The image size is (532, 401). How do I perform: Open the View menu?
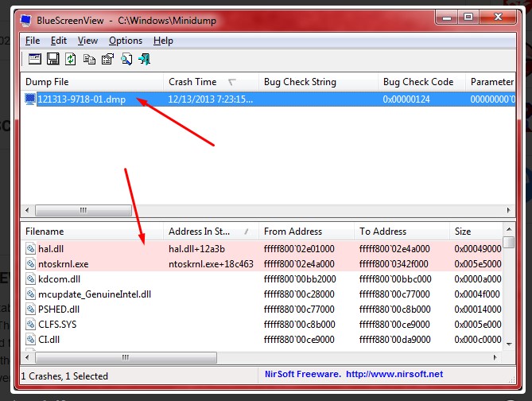87,41
